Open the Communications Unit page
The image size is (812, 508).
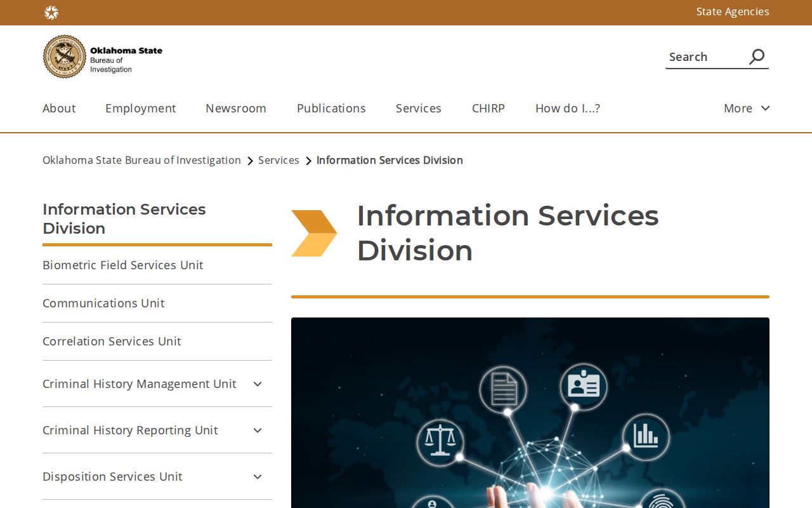tap(103, 303)
